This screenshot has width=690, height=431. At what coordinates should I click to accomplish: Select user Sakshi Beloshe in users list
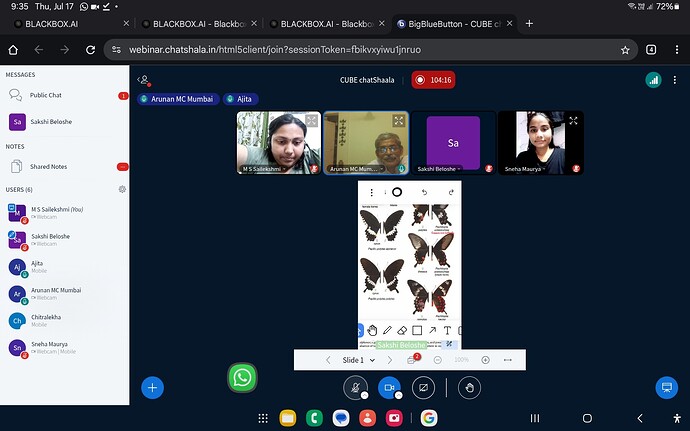click(65, 239)
